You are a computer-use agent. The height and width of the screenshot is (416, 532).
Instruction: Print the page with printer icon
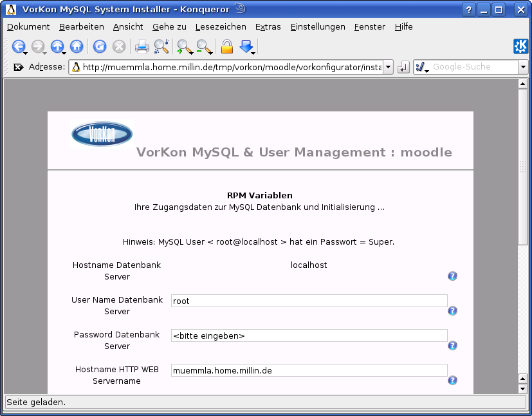[x=142, y=46]
